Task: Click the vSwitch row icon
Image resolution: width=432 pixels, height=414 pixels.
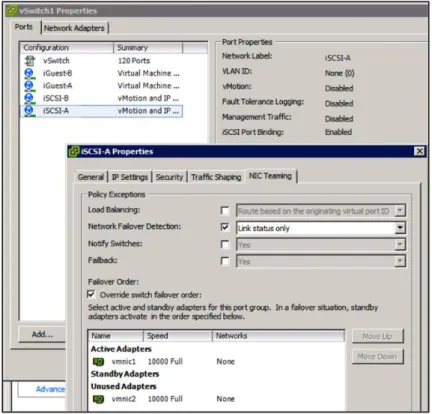Action: pyautogui.click(x=30, y=61)
